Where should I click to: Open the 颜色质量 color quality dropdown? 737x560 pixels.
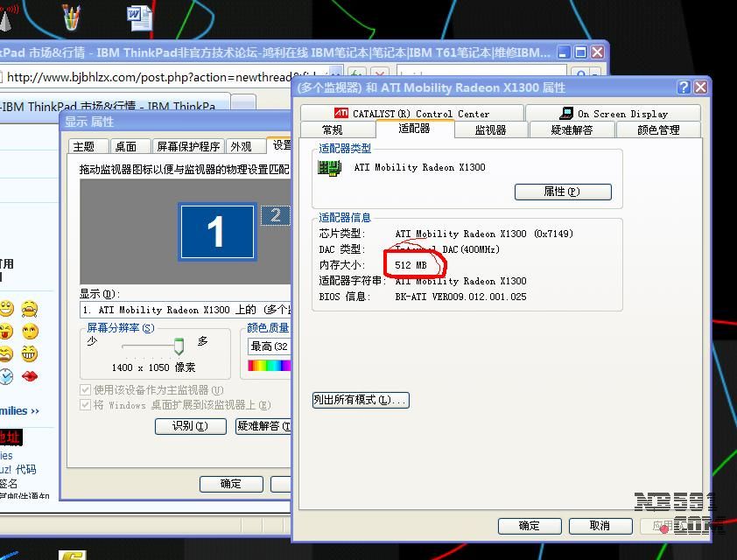269,346
